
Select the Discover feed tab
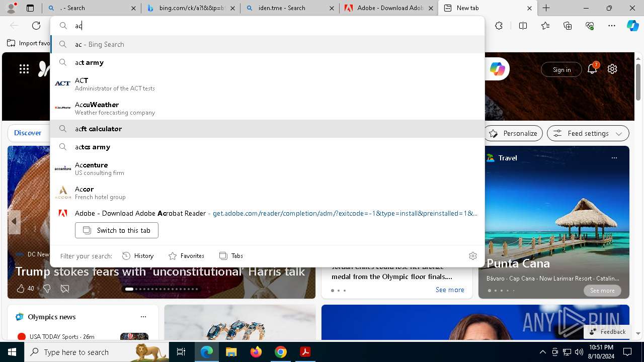tap(28, 133)
